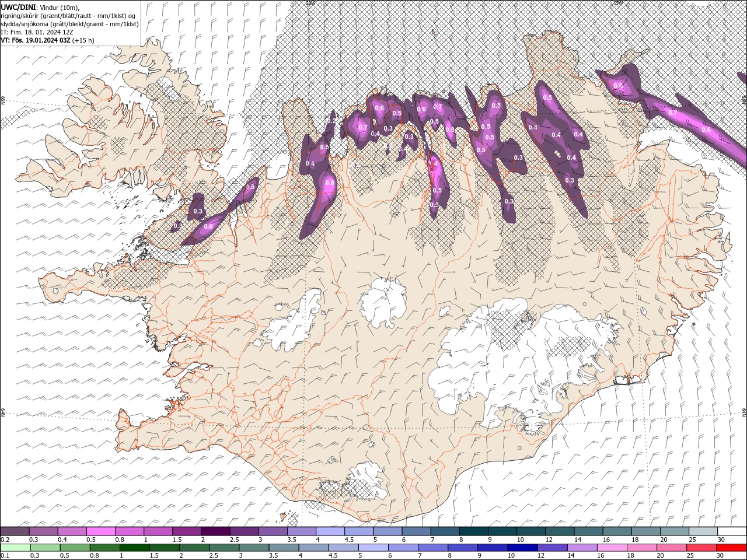Click top-row legend swatch between 14 and 16
This screenshot has height=560, width=747.
click(x=588, y=531)
